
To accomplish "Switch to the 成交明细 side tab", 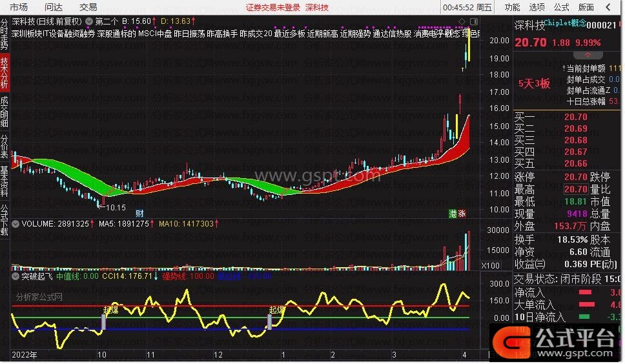I will click(4, 112).
